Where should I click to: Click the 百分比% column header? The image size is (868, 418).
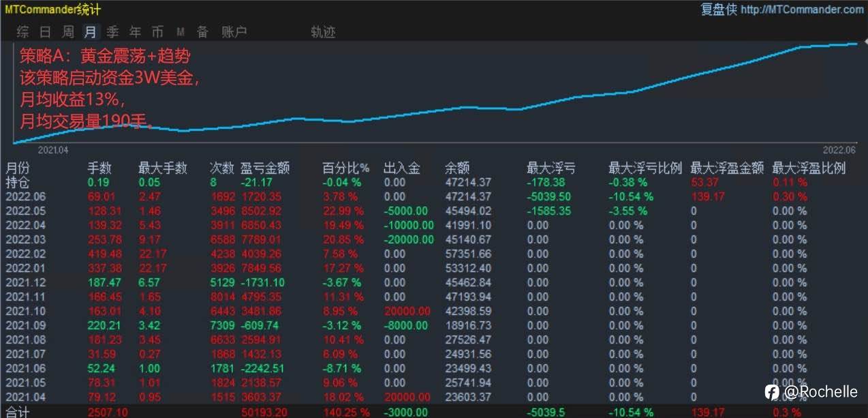pyautogui.click(x=346, y=168)
